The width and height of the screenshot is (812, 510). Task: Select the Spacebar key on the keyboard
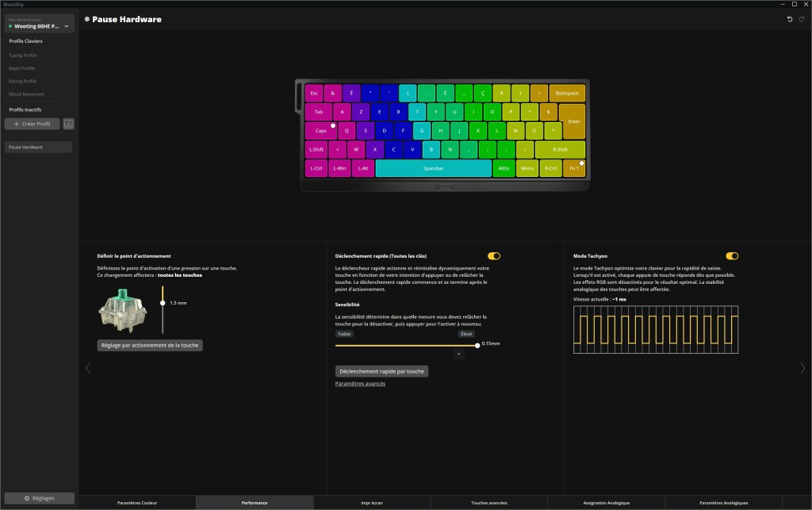434,168
